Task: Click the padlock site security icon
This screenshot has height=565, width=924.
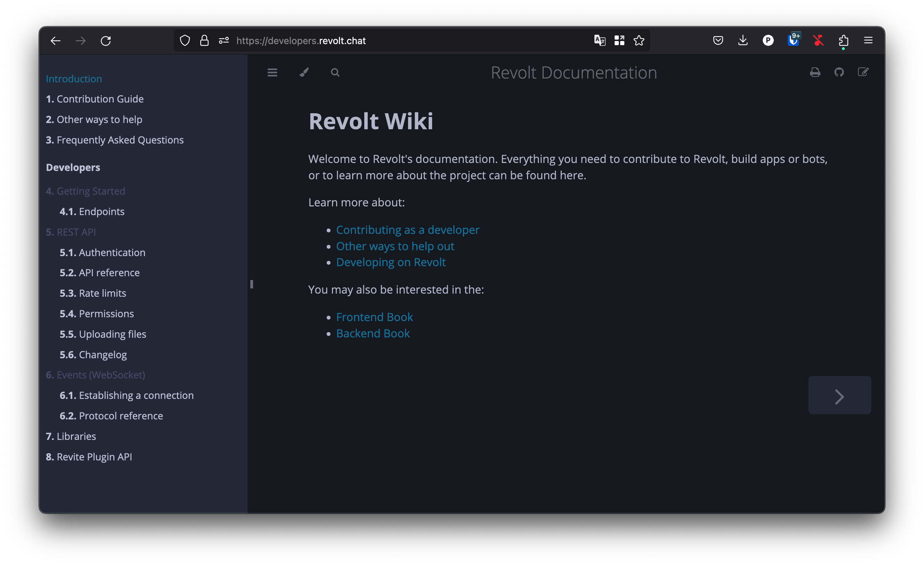Action: [204, 41]
